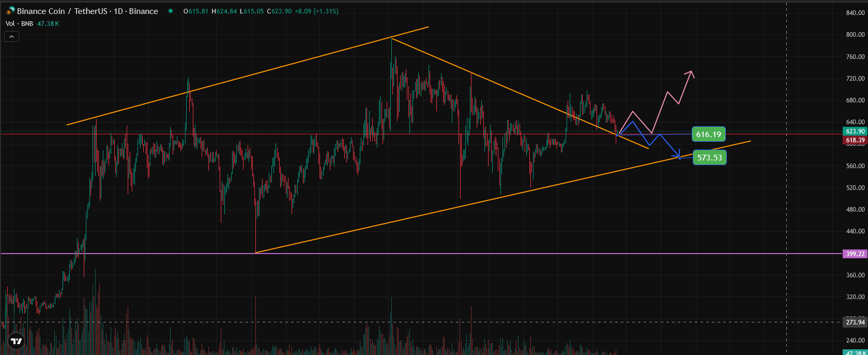Select the green 616.19 price label
Image resolution: width=868 pixels, height=355 pixels.
(708, 135)
